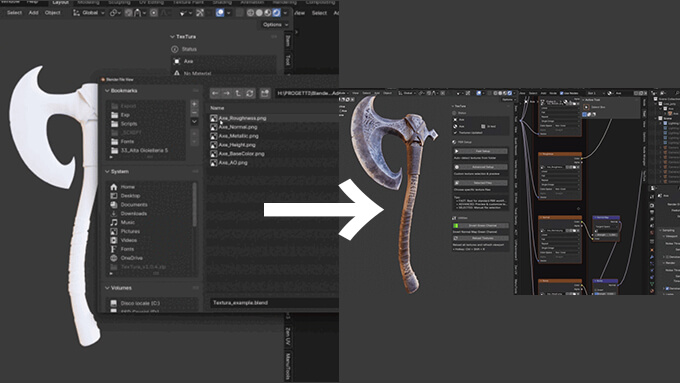Click the Selected Files button
This screenshot has height=383, width=680.
[x=481, y=183]
